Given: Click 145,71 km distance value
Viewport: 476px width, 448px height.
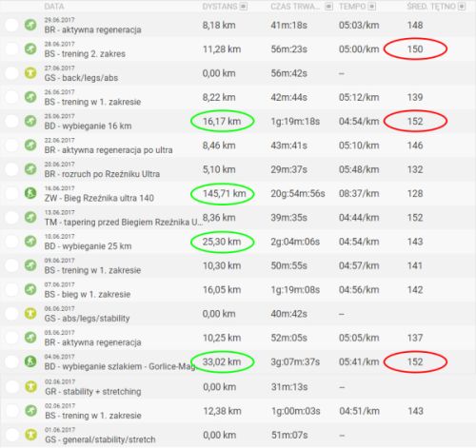Looking at the screenshot, I should pos(224,193).
